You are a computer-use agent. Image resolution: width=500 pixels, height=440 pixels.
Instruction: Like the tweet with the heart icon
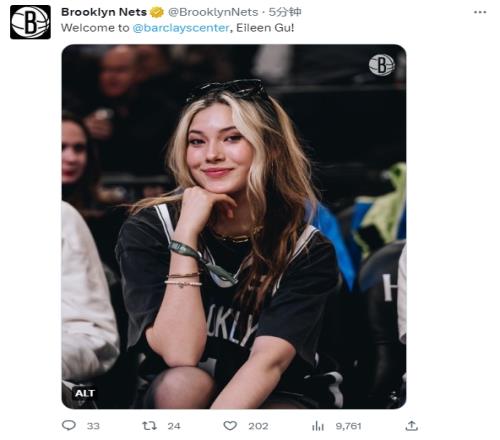230,426
